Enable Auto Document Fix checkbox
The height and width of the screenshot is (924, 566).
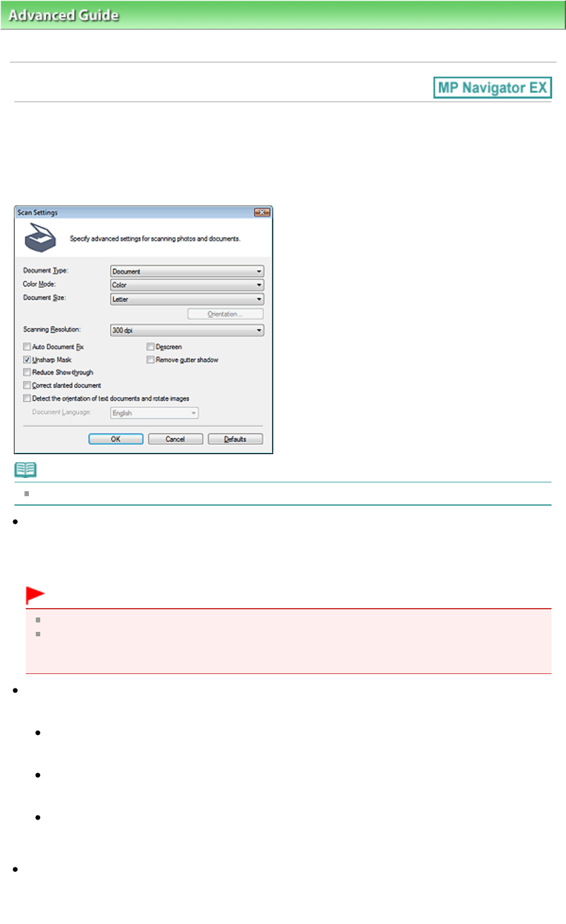pos(27,347)
